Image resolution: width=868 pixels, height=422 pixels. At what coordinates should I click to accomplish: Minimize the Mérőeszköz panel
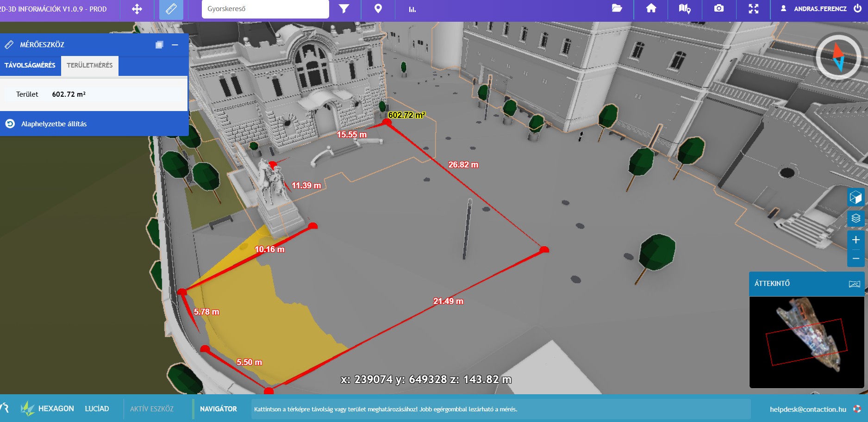point(175,45)
